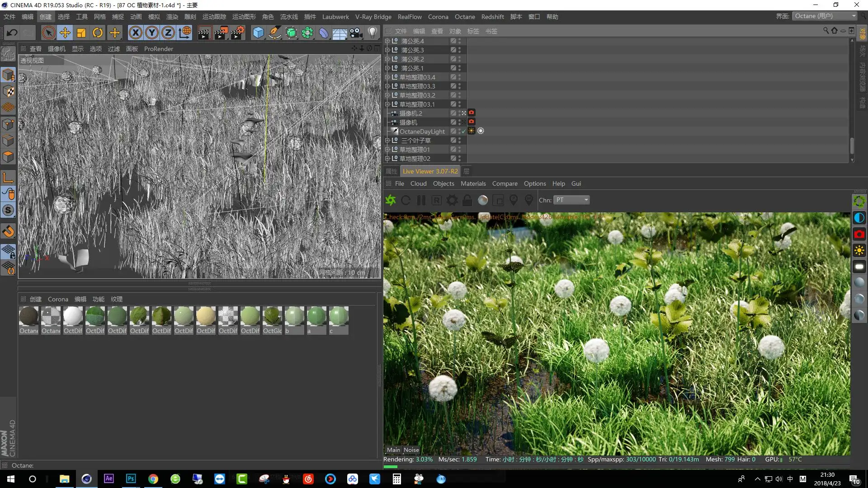Viewport: 868px width, 488px height.
Task: Toggle visibility dots for 蒲公英.3
Action: click(x=460, y=50)
